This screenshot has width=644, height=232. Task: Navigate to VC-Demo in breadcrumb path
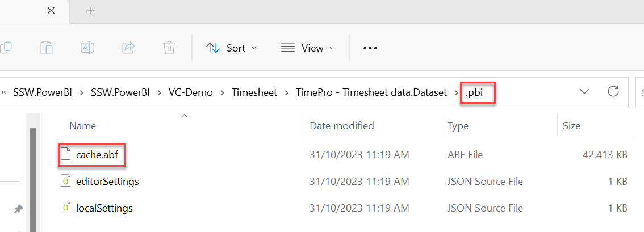pyautogui.click(x=190, y=92)
